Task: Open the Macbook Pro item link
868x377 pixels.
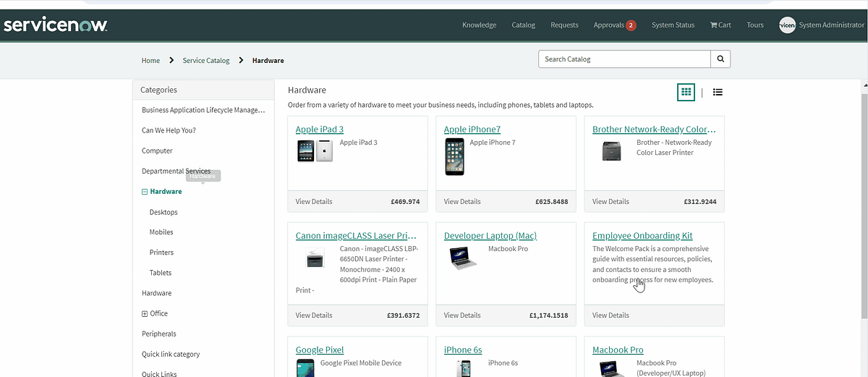Action: [618, 350]
